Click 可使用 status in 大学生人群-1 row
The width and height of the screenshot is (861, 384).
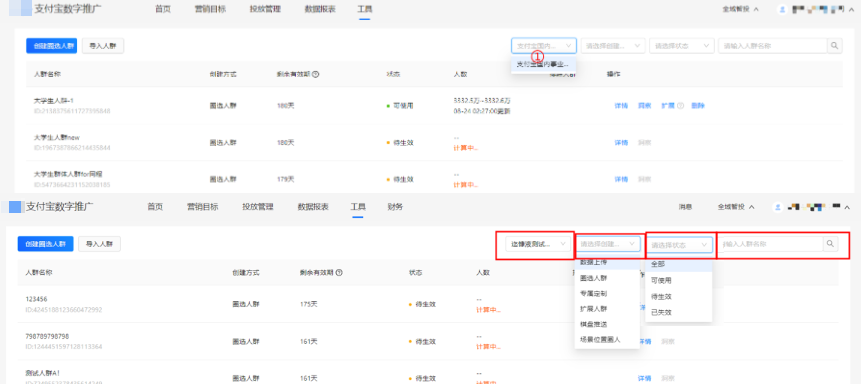pyautogui.click(x=400, y=105)
